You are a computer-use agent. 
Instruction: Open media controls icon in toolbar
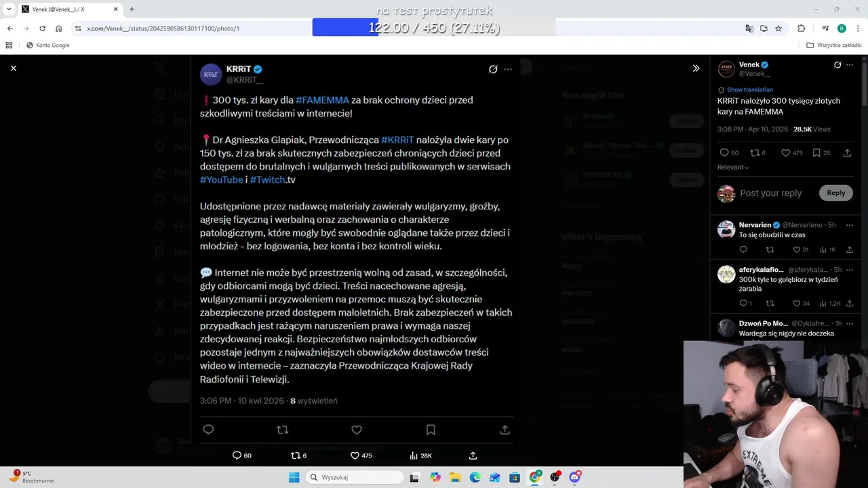tap(825, 28)
